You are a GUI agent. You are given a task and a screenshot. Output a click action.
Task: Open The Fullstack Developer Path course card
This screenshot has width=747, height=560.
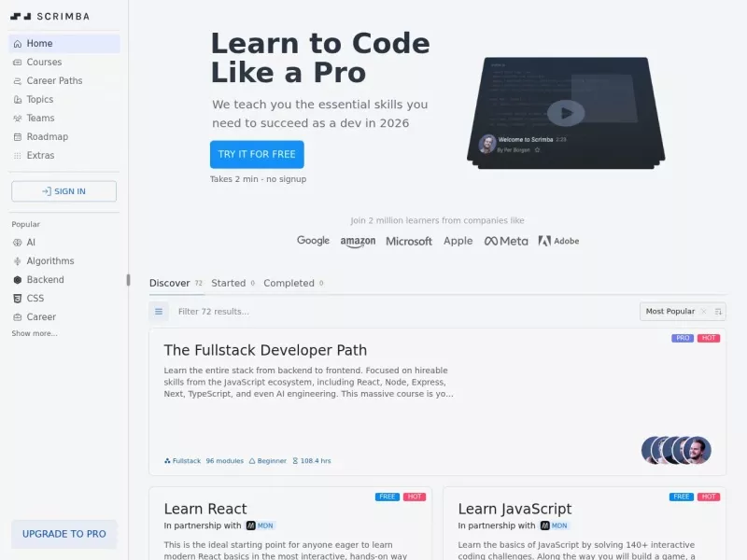(437, 402)
